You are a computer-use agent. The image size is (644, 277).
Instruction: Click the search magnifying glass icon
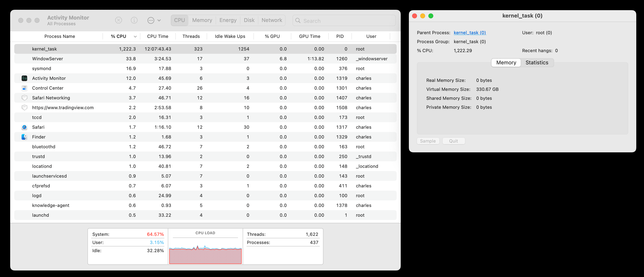tap(298, 21)
